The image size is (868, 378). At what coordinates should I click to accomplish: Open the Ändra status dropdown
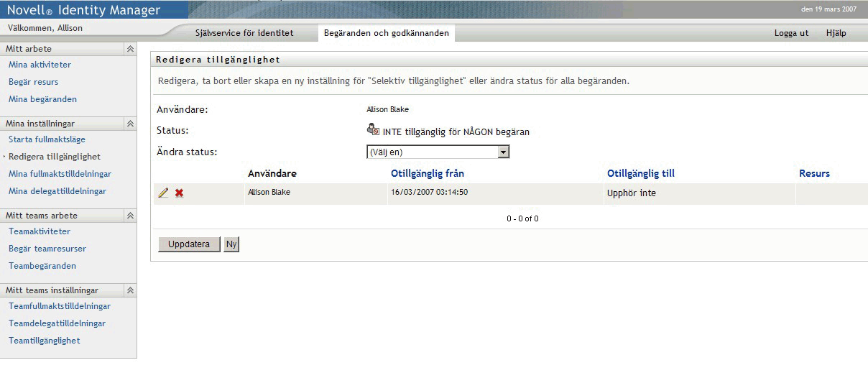[438, 152]
